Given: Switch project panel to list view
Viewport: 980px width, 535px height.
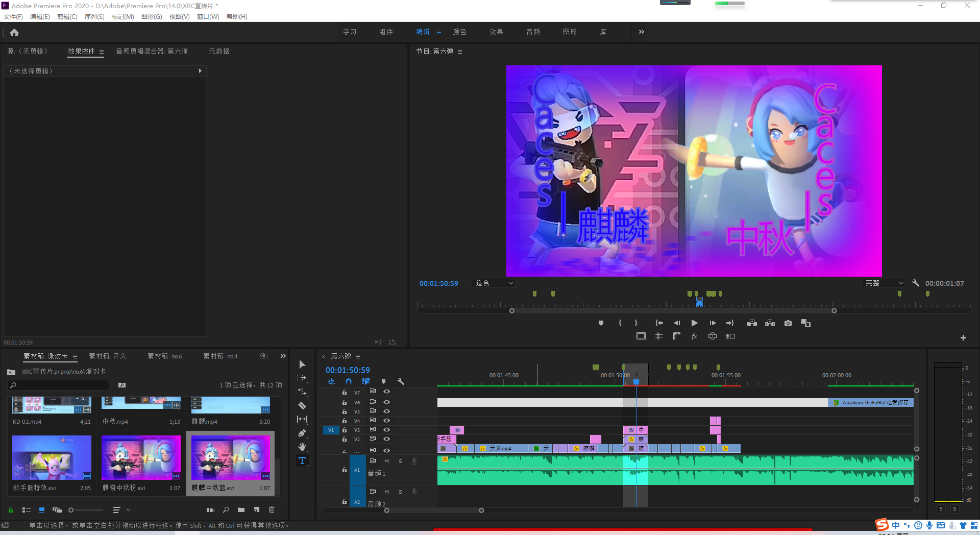Looking at the screenshot, I should [x=27, y=509].
